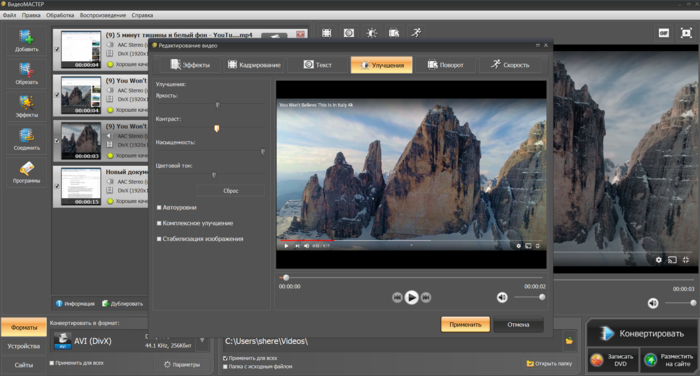Open the Воспроизведение menu
Image resolution: width=700 pixels, height=376 pixels.
[103, 15]
